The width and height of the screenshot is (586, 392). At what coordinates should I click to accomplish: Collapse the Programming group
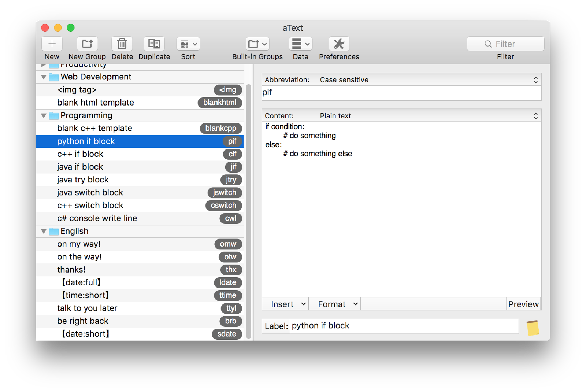point(44,116)
